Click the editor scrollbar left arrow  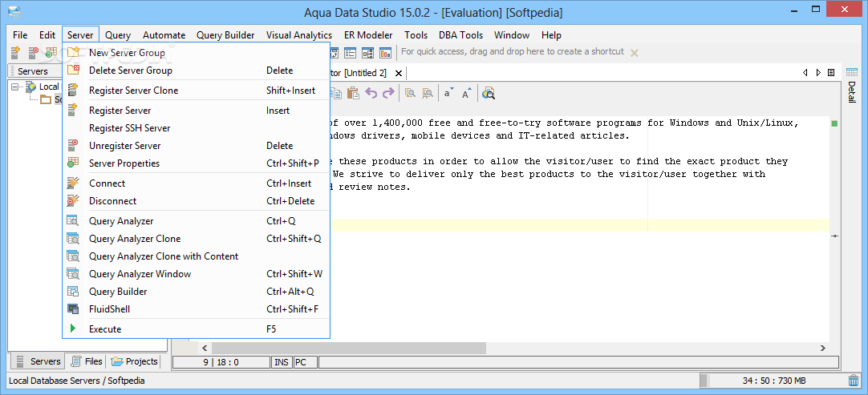point(205,348)
